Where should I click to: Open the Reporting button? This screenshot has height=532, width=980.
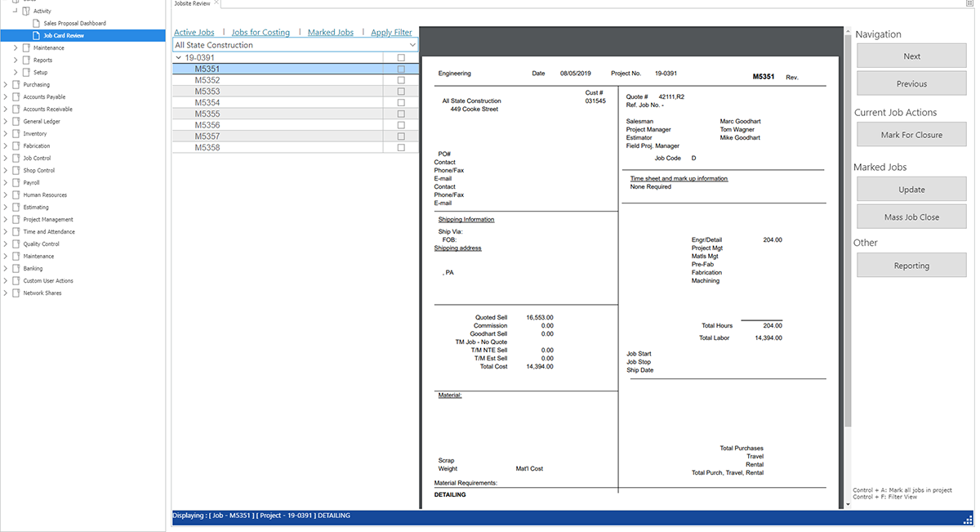tap(911, 266)
